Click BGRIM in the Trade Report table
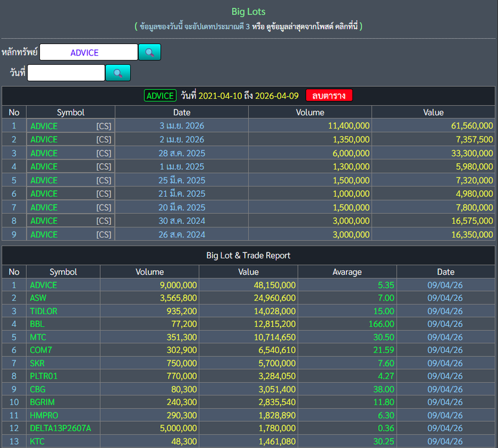The image size is (498, 448). tap(42, 402)
